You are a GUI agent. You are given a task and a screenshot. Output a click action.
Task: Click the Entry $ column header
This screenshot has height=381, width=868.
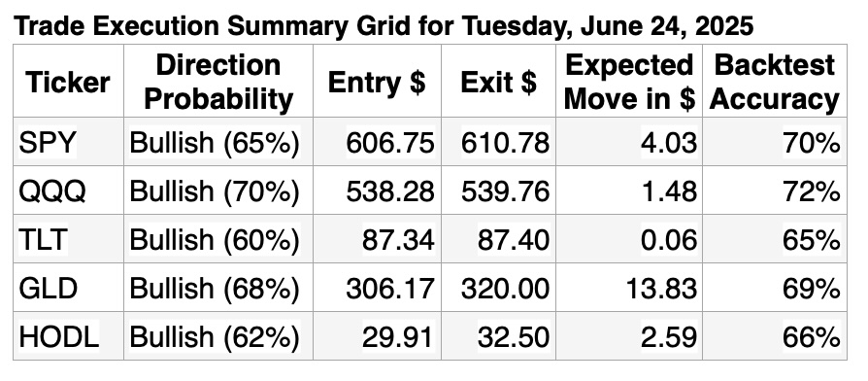(377, 82)
